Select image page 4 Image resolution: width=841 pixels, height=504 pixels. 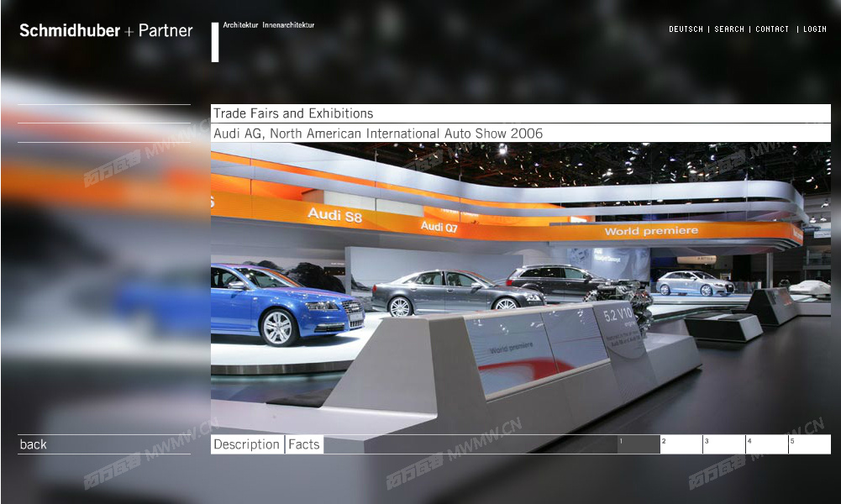click(x=767, y=444)
